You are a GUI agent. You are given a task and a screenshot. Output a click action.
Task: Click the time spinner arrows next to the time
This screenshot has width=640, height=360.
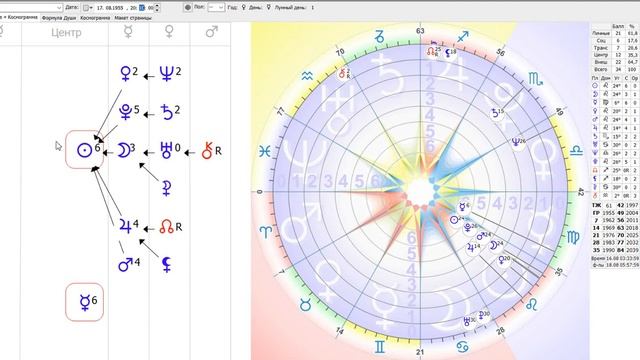click(x=158, y=8)
